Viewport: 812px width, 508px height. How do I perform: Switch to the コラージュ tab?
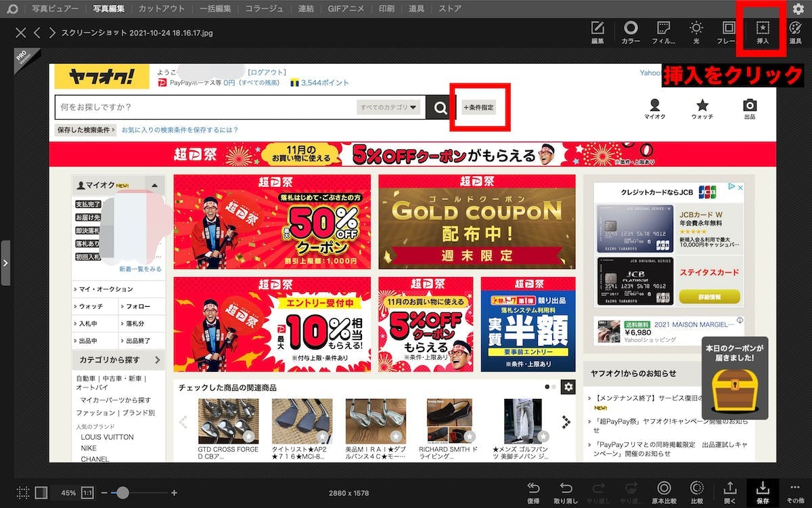[x=265, y=9]
